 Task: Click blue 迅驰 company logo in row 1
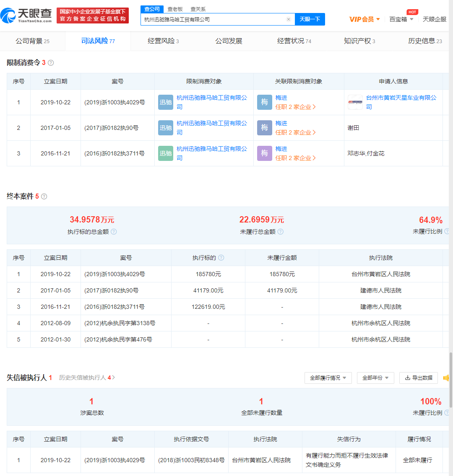coord(166,102)
